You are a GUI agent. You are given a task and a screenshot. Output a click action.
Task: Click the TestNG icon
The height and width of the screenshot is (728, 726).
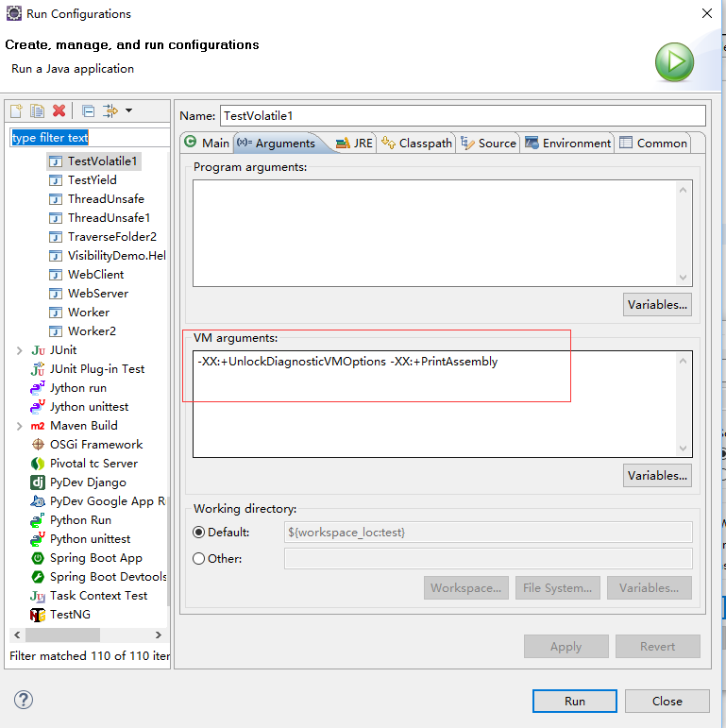(x=38, y=616)
